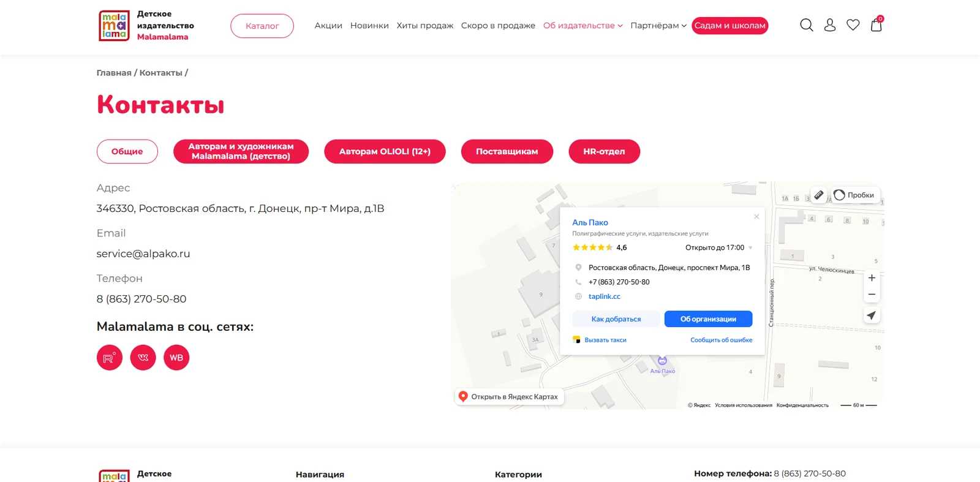Expand the opening hours arrow in popup
Viewport: 980px width, 482px height.
click(x=750, y=248)
